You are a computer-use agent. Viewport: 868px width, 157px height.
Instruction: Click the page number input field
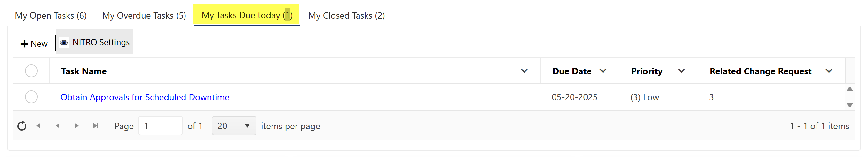coord(161,126)
